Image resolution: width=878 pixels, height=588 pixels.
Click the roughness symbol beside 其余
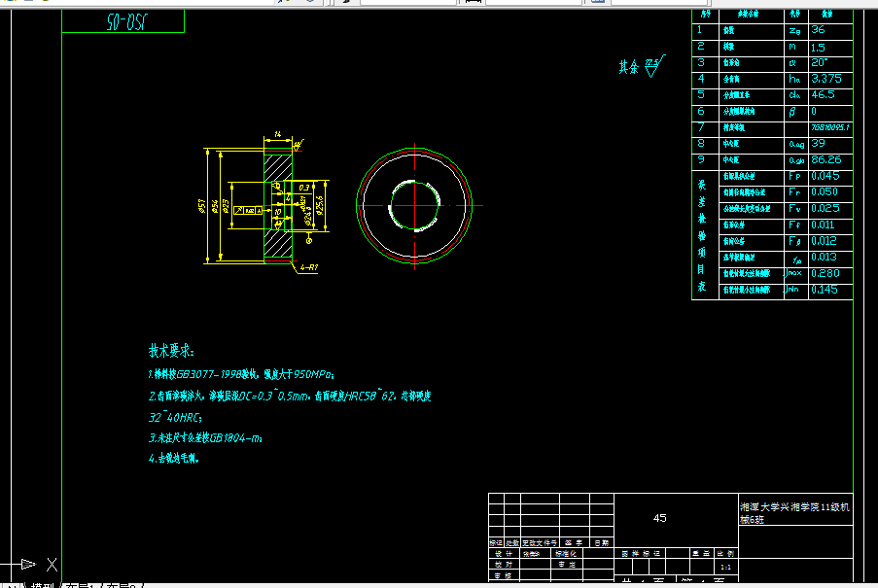tap(654, 66)
